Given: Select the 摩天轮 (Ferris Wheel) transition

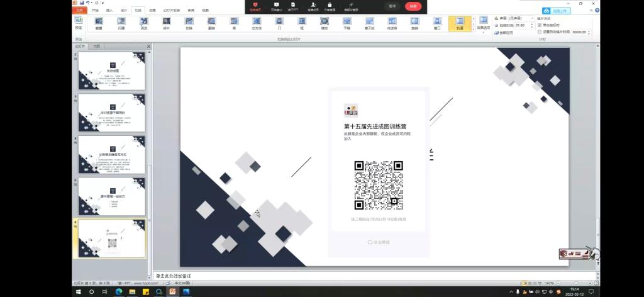Looking at the screenshot, I should (369, 24).
